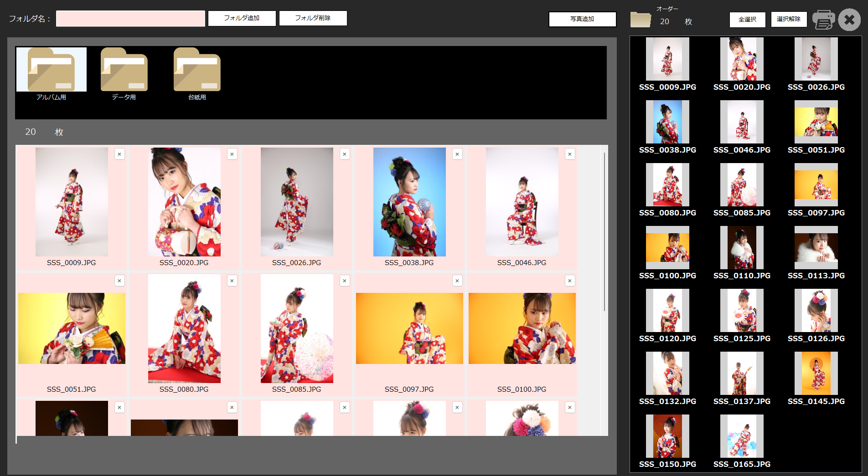Select SSS_0113.JPG in the order panel
Screen dimensions: 868x476
coord(816,248)
